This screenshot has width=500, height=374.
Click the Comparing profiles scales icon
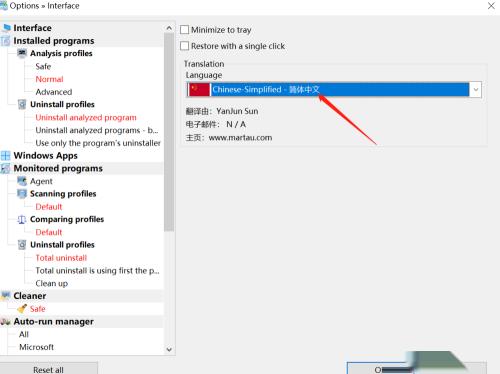[x=22, y=219]
